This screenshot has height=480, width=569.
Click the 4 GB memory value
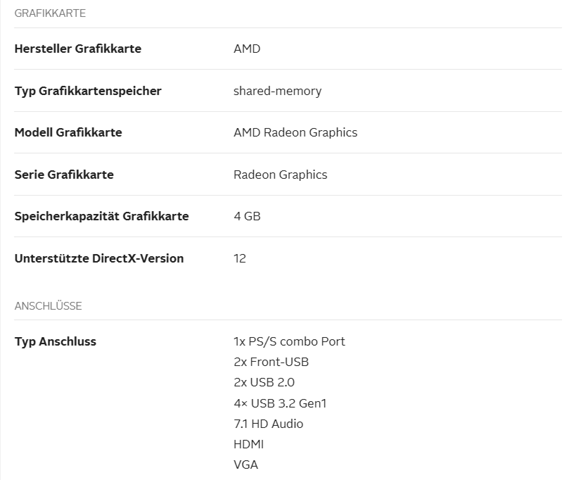pos(247,216)
